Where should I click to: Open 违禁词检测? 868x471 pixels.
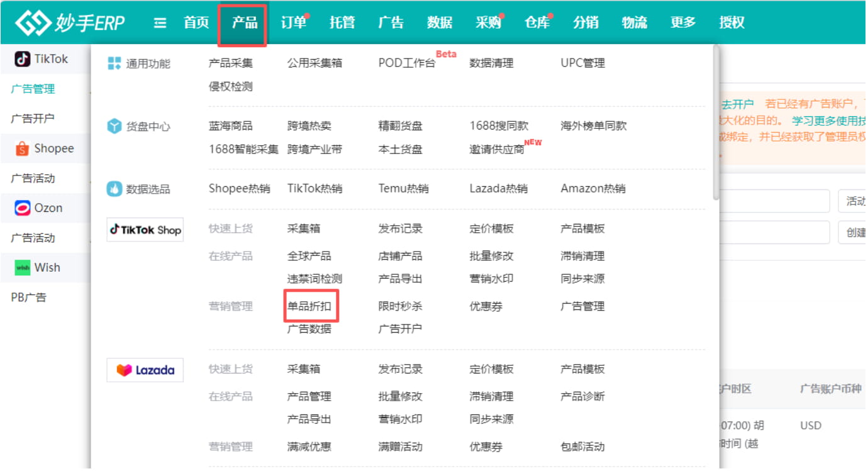(315, 279)
